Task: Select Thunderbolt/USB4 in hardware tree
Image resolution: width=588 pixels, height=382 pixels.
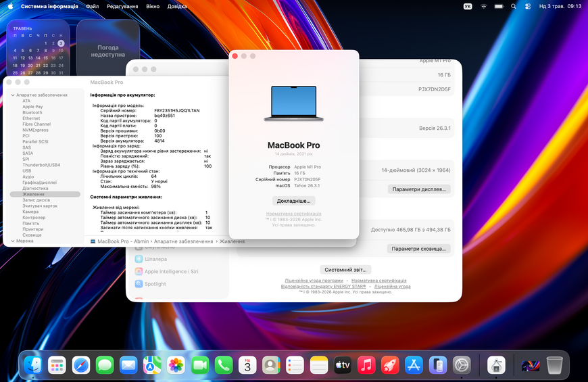Action: point(41,165)
